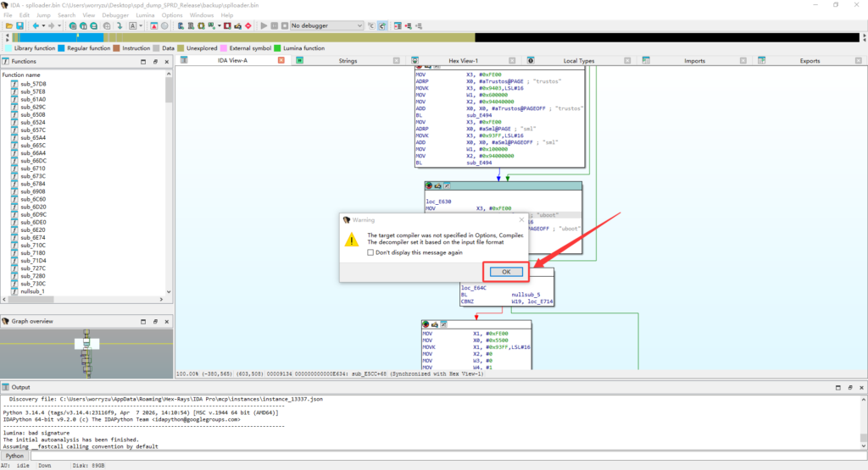
Task: Open the Edit menu
Action: tap(25, 15)
